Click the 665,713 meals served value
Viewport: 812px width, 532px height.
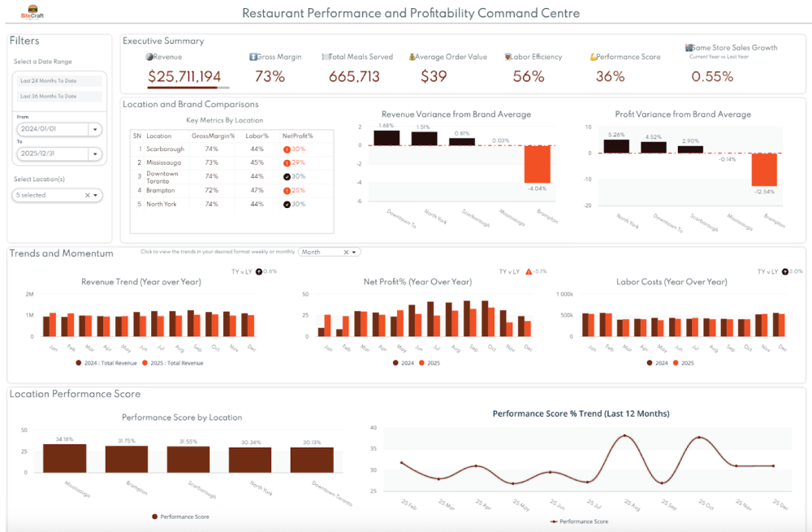pyautogui.click(x=354, y=76)
